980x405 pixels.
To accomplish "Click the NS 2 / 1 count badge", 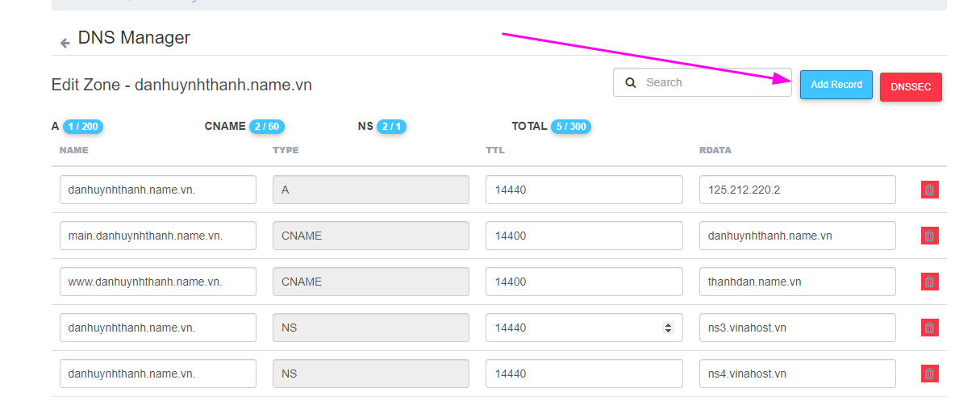I will coord(392,127).
